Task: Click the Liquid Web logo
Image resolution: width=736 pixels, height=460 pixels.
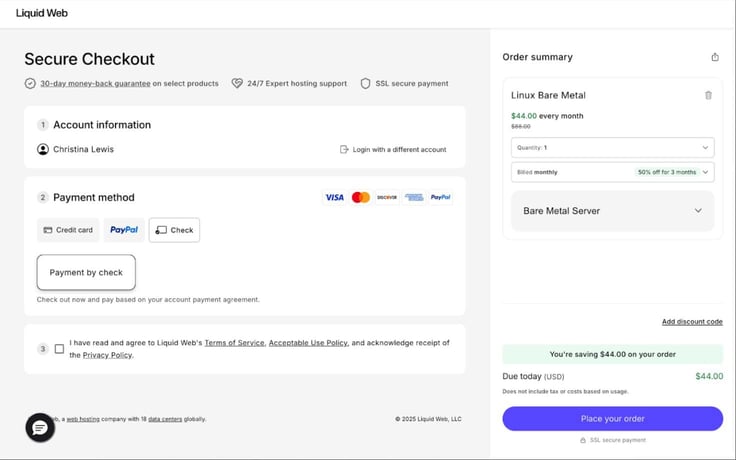Action: pos(42,13)
